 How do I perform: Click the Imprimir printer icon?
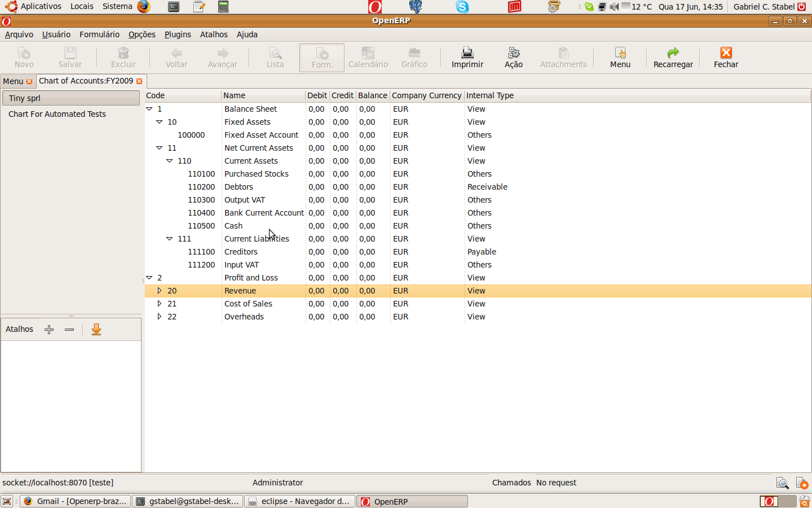467,53
